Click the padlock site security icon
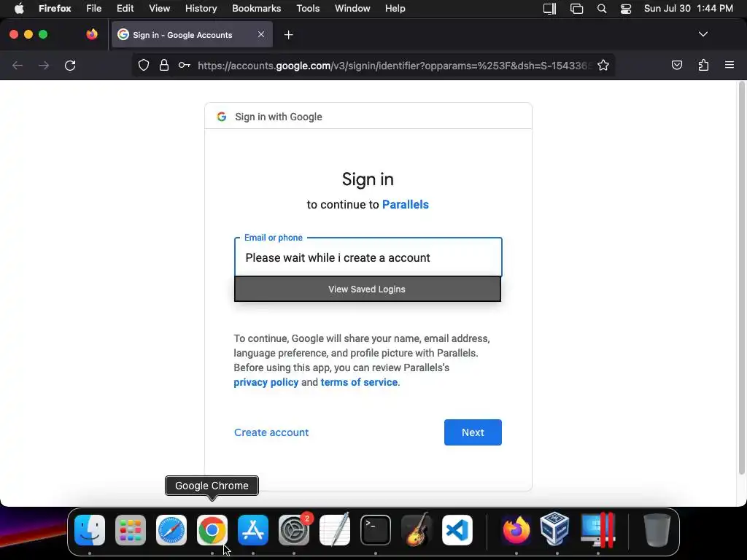747x560 pixels. point(164,65)
